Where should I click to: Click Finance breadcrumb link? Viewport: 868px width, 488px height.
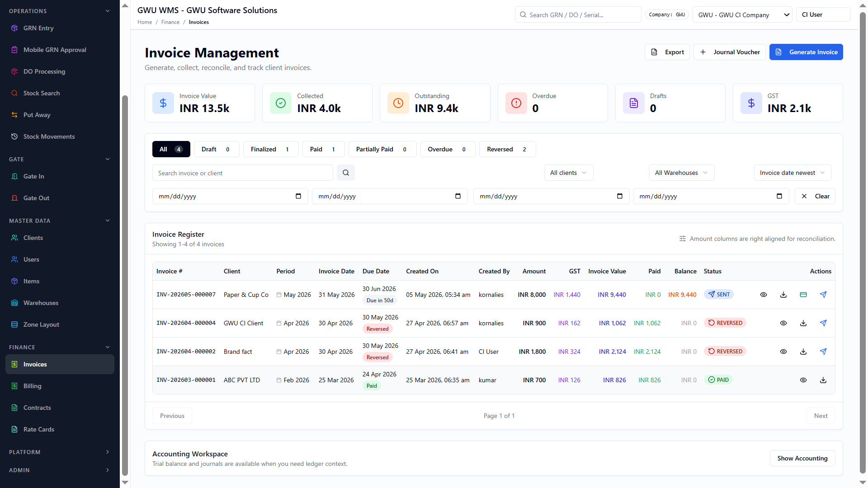[x=170, y=22]
